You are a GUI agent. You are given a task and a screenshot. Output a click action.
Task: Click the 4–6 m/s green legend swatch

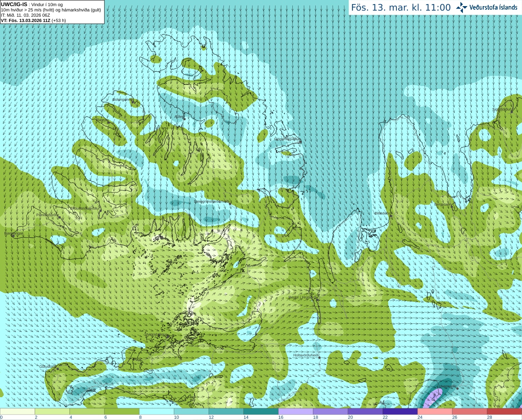click(x=87, y=411)
